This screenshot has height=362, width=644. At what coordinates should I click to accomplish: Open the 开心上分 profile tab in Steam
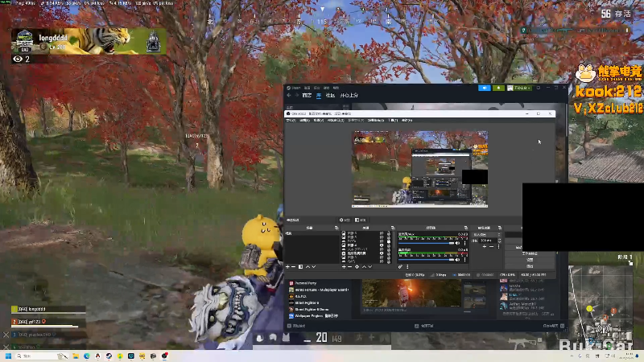(349, 95)
